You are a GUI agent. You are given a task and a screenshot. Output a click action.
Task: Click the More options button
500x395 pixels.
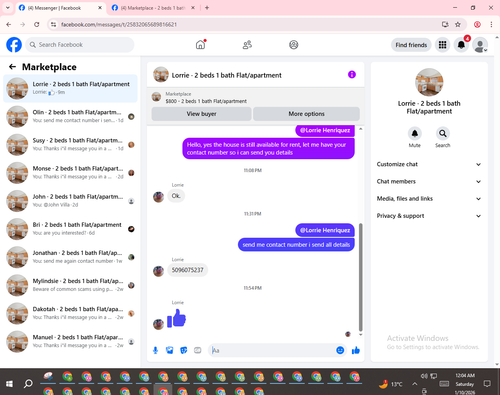[x=306, y=114]
